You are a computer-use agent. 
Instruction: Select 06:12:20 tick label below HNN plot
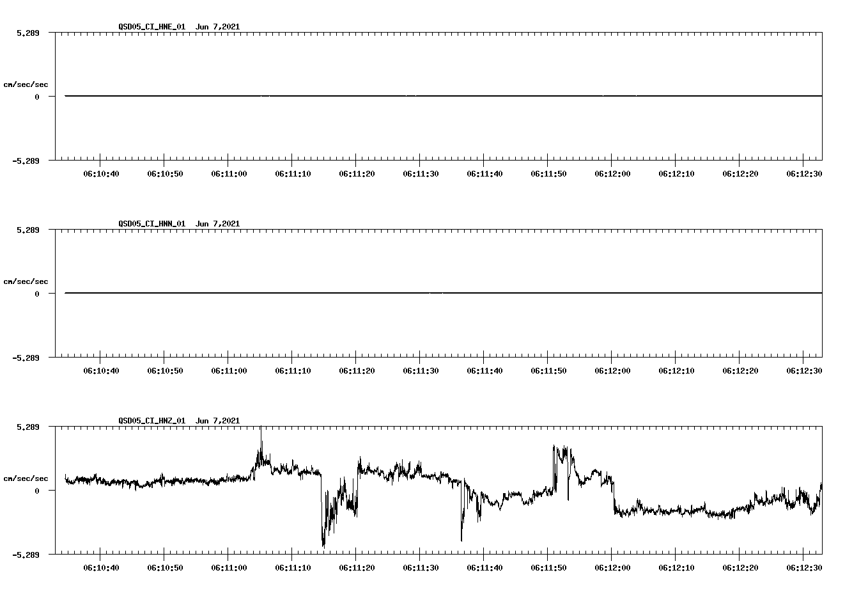coord(740,371)
